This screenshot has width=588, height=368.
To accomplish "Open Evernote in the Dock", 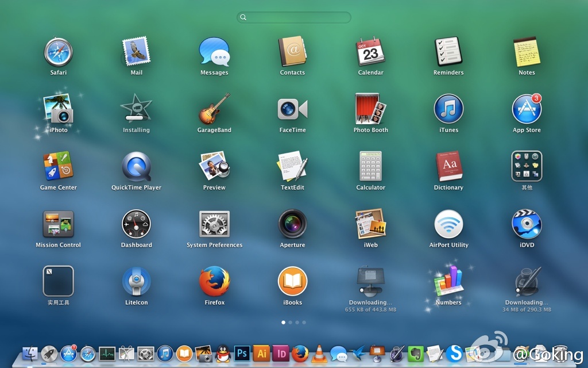I will point(416,354).
